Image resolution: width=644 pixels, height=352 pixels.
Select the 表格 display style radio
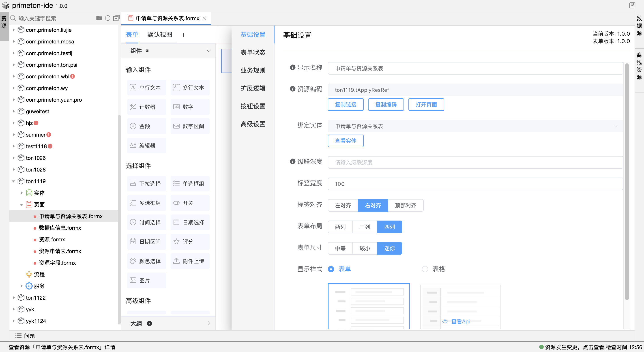(x=425, y=269)
